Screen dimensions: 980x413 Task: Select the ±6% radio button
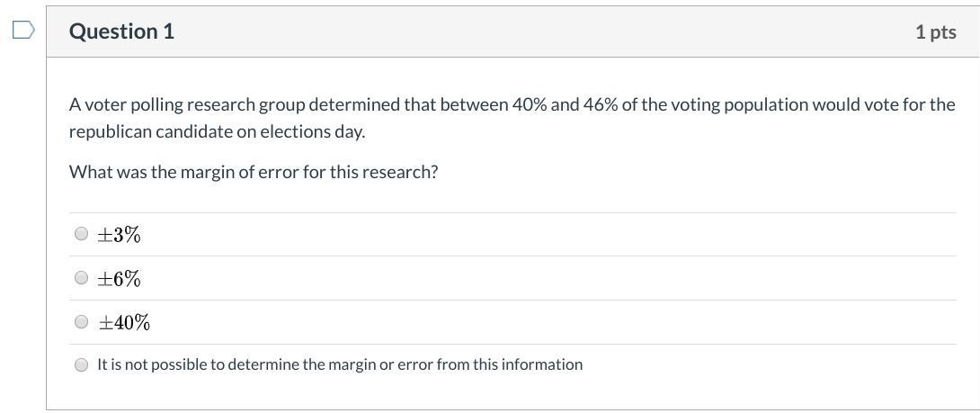(82, 278)
